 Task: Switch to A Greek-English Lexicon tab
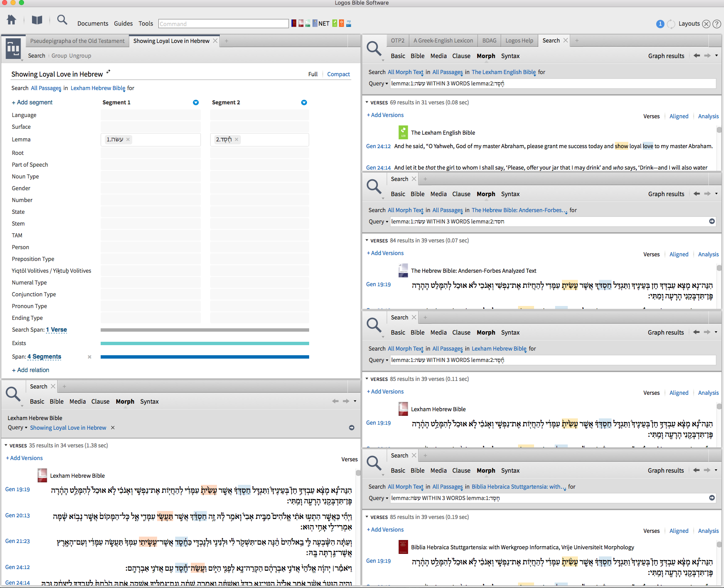[x=443, y=40]
